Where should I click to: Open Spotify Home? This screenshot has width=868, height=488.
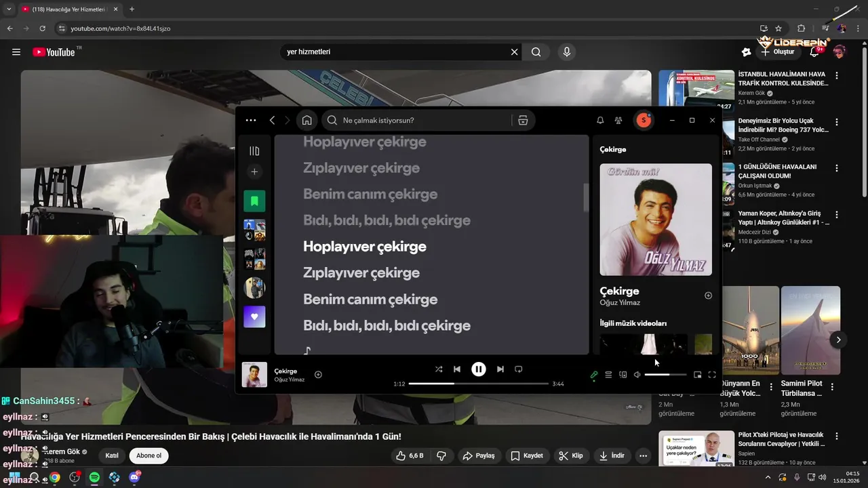click(x=307, y=120)
